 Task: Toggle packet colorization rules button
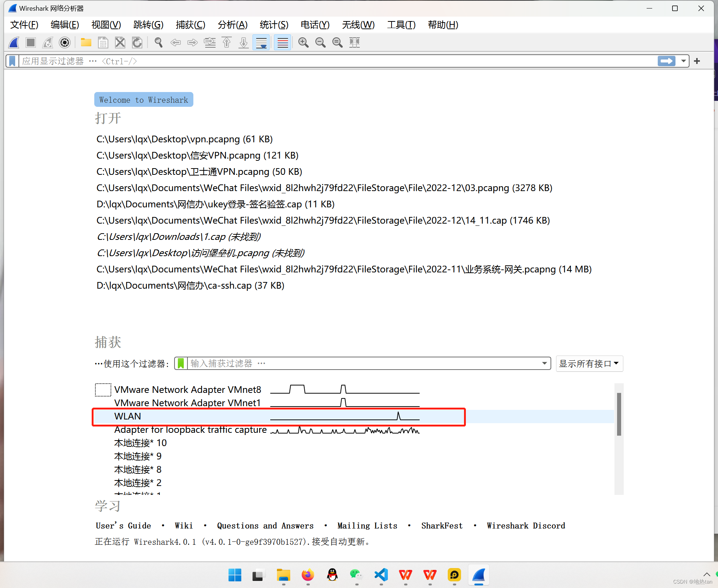[x=282, y=43]
